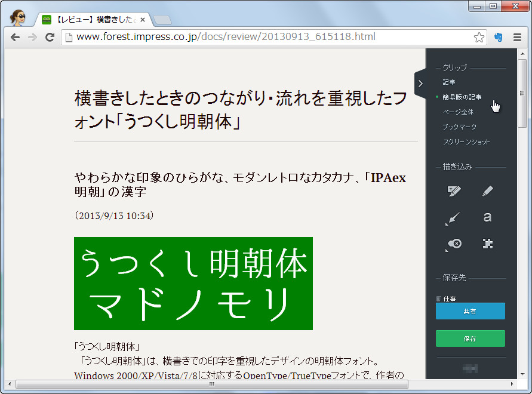The width and height of the screenshot is (532, 394).
Task: Click inside the browser address bar
Action: [239, 37]
